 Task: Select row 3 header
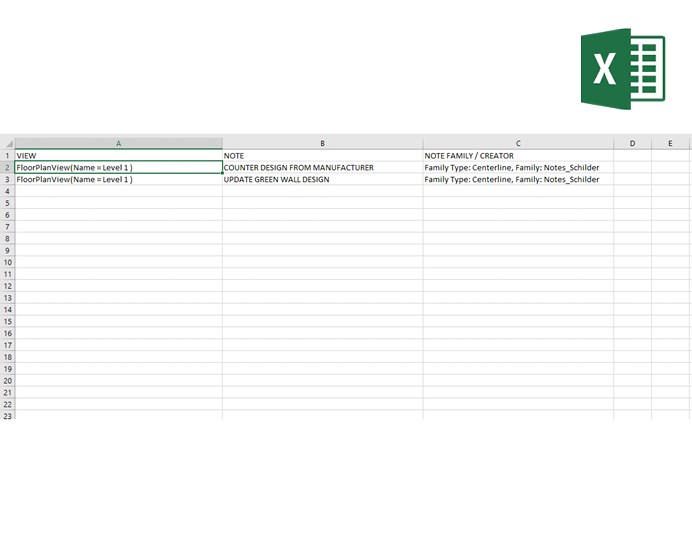tap(7, 180)
